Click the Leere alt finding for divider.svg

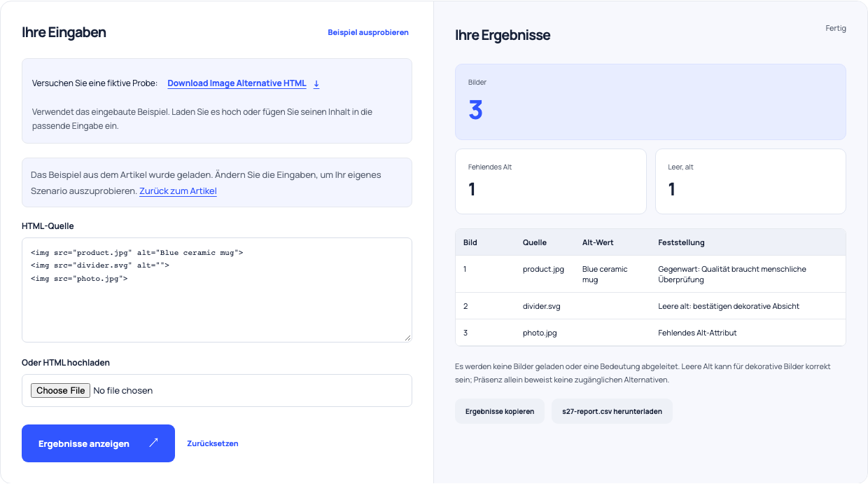[x=729, y=306]
